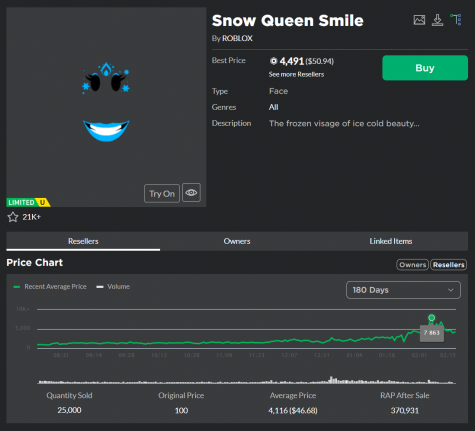
Task: Toggle the Recent Average Price legend
Action: (50, 287)
